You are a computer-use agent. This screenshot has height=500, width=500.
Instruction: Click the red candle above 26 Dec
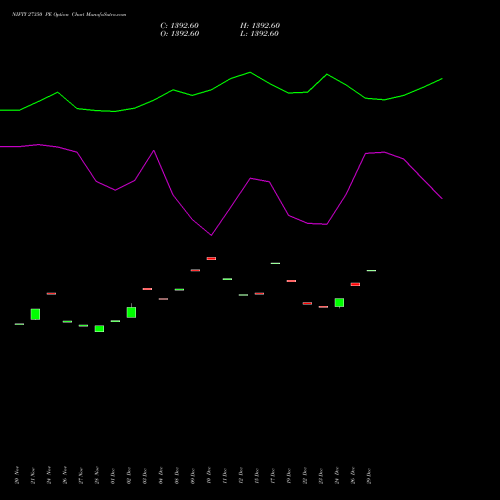[x=355, y=284]
